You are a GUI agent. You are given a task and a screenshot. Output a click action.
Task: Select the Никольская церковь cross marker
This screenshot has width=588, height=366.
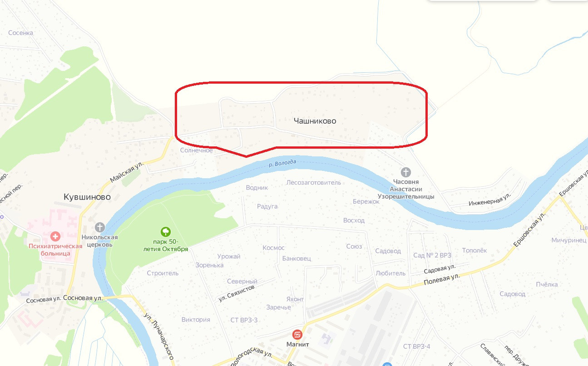tap(99, 227)
